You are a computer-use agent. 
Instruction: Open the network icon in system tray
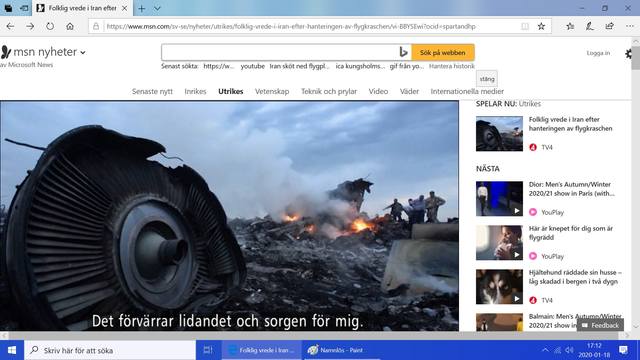557,350
